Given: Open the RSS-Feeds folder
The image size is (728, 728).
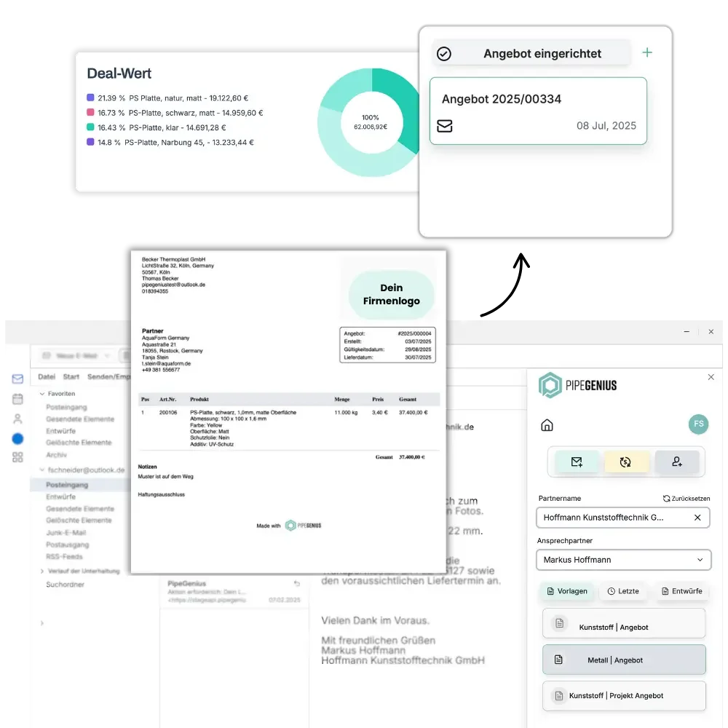Looking at the screenshot, I should click(x=64, y=557).
